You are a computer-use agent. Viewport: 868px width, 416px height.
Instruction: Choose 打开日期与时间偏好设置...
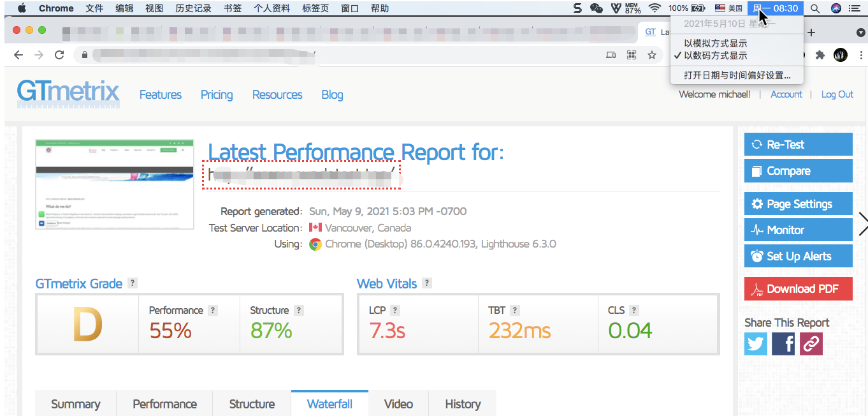737,75
